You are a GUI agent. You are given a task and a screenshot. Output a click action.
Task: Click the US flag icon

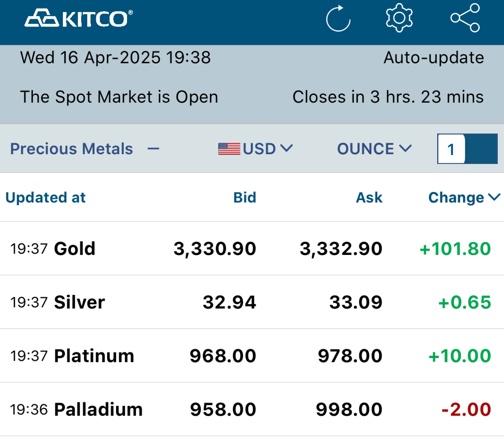click(x=229, y=149)
